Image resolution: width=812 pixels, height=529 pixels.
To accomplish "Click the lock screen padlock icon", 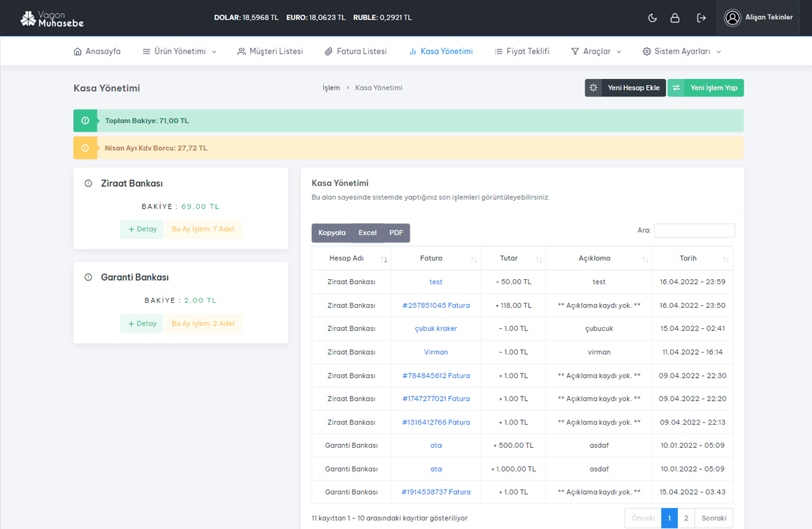I will (x=674, y=18).
